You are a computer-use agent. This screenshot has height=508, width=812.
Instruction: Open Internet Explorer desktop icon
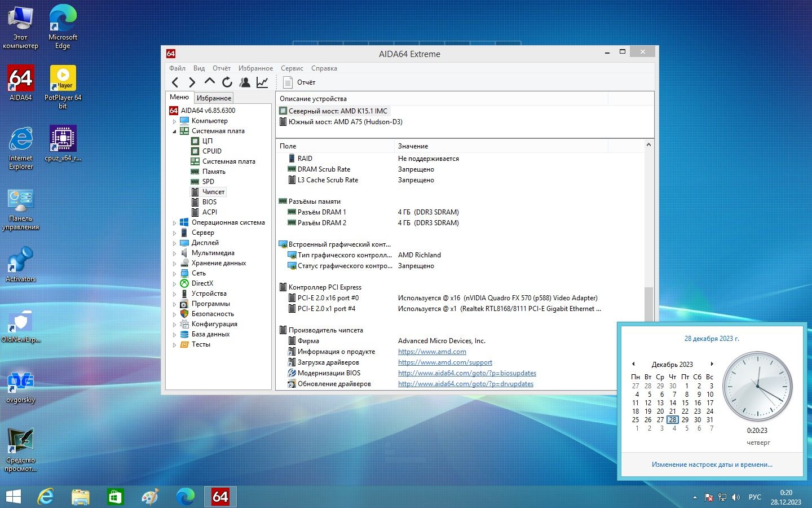pyautogui.click(x=21, y=148)
